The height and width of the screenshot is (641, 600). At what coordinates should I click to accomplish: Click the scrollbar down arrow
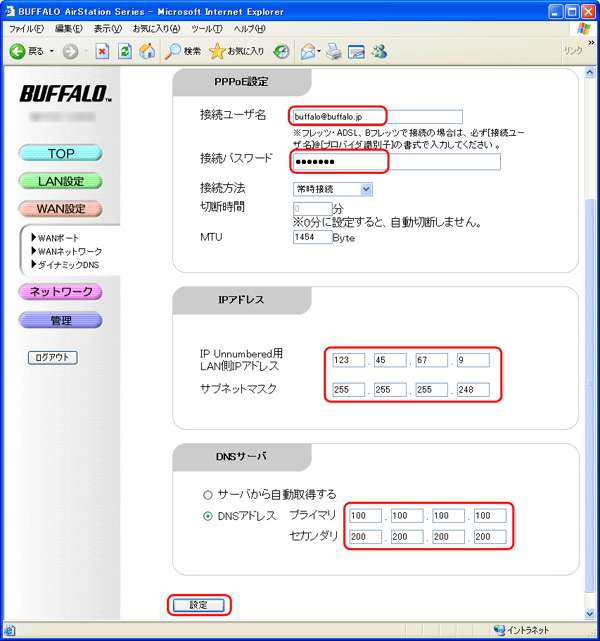(x=590, y=614)
